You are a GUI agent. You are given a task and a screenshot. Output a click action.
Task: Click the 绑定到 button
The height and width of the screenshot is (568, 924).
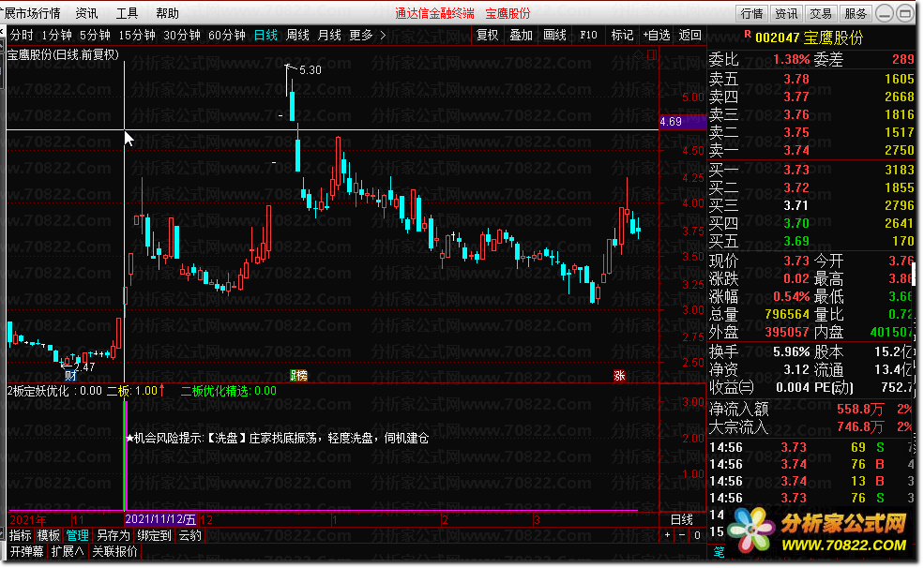coord(154,535)
